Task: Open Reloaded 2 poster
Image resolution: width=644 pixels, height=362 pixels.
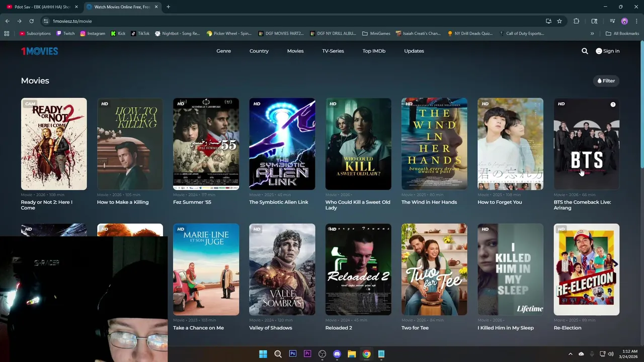Action: pos(358,269)
